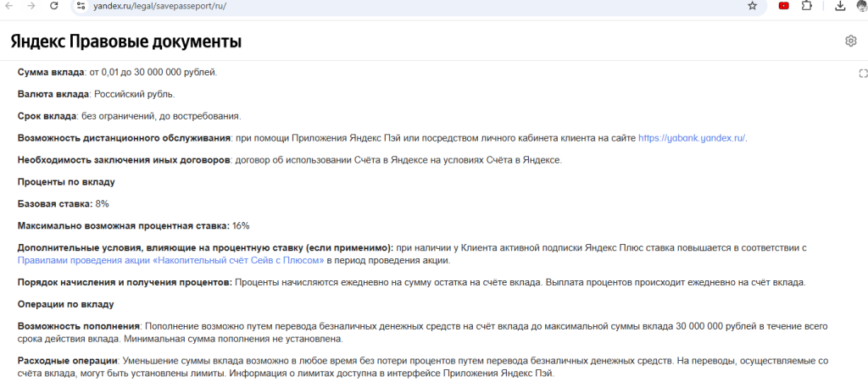Viewport: 868px width, 382px height.
Task: Bookmark this page with the star icon
Action: (752, 6)
